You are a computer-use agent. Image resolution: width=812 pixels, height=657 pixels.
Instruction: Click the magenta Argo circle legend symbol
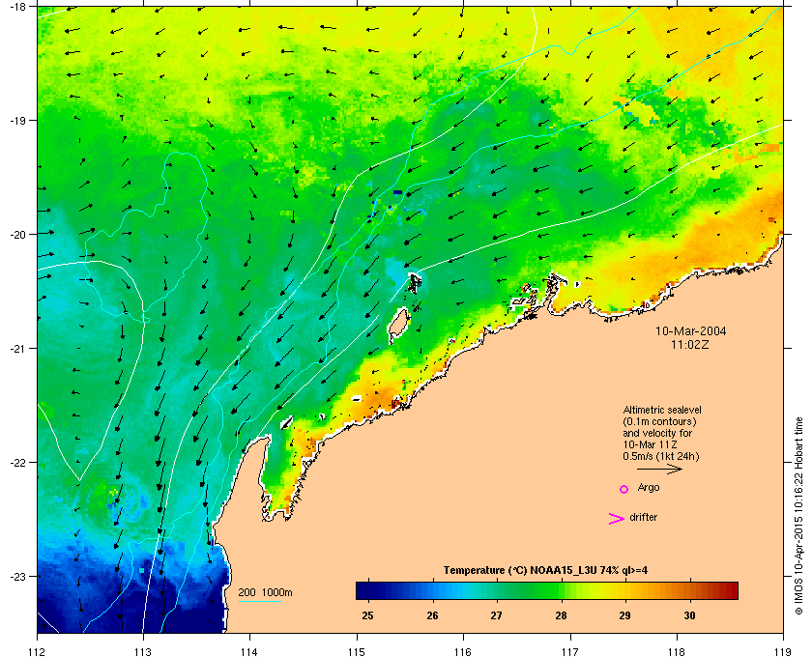coord(624,489)
